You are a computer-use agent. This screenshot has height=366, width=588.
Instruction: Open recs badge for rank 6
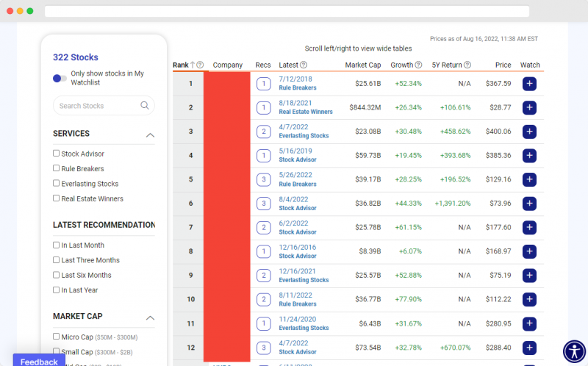264,204
